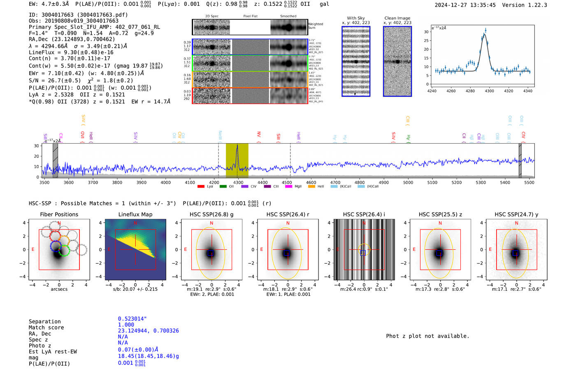Click the *Q(0.98) OII (3728) solution line
Image resolution: width=576 pixels, height=392 pixels.
click(x=100, y=102)
